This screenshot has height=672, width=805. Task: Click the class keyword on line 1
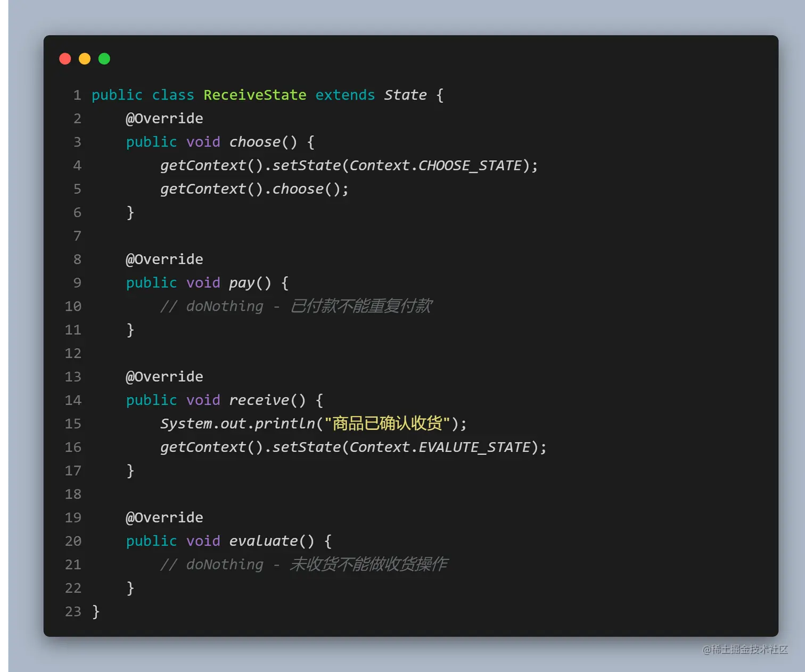click(173, 95)
